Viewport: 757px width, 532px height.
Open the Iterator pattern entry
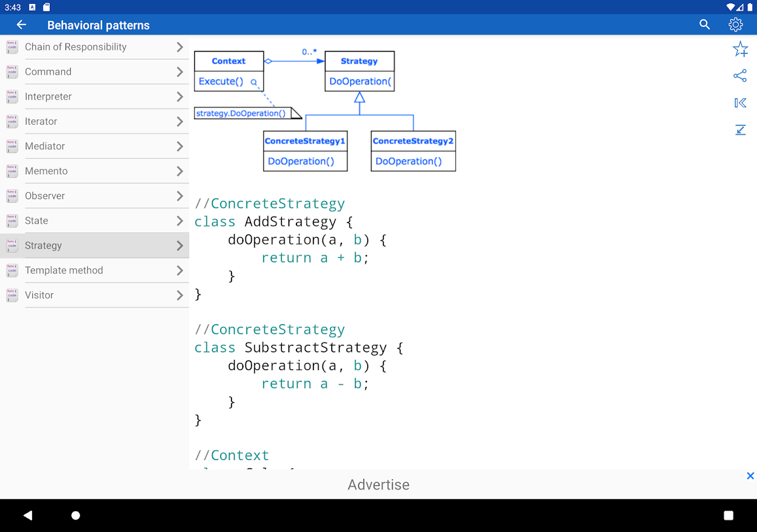point(41,122)
